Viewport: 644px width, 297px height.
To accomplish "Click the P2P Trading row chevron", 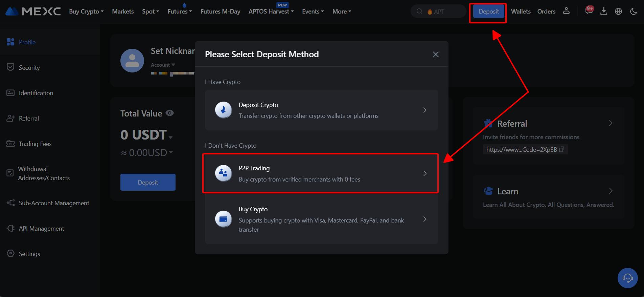I will coord(425,173).
